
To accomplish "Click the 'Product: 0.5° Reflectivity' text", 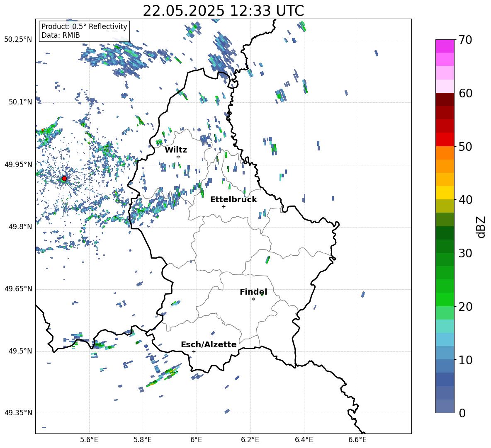I will click(x=85, y=27).
